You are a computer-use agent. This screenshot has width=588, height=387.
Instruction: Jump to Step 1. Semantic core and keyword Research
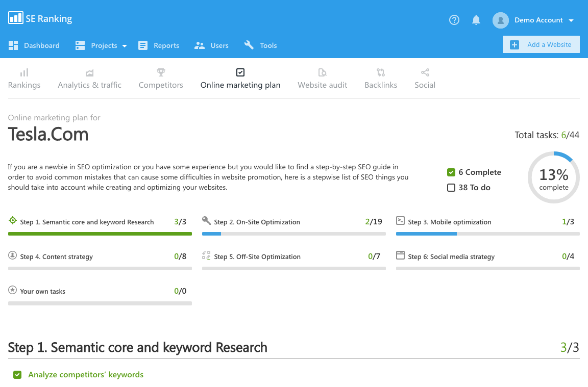(x=87, y=222)
